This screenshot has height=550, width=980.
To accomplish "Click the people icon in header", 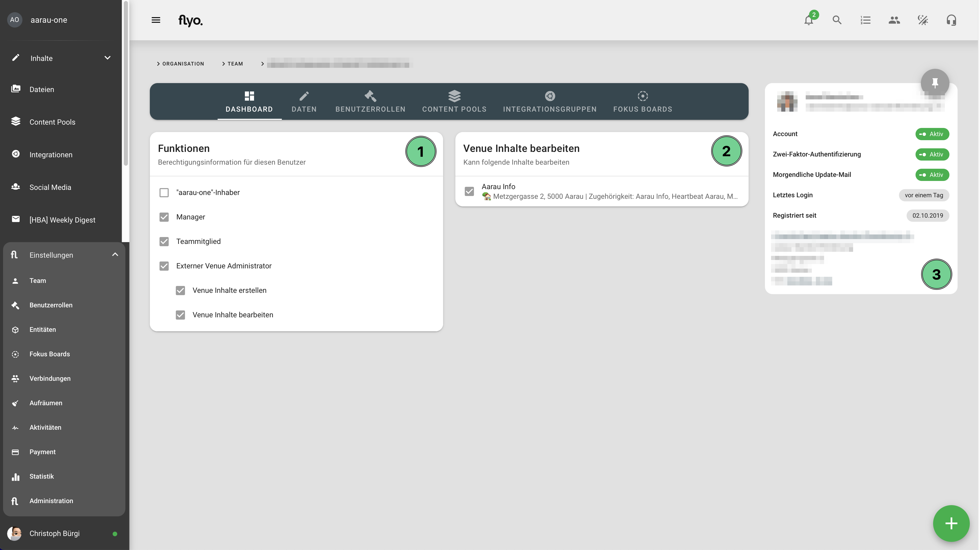I will tap(894, 20).
